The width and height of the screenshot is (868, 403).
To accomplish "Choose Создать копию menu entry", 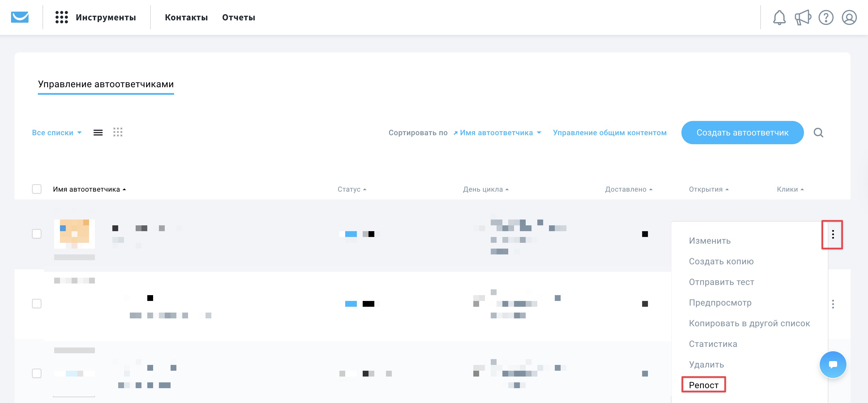I will coord(721,261).
